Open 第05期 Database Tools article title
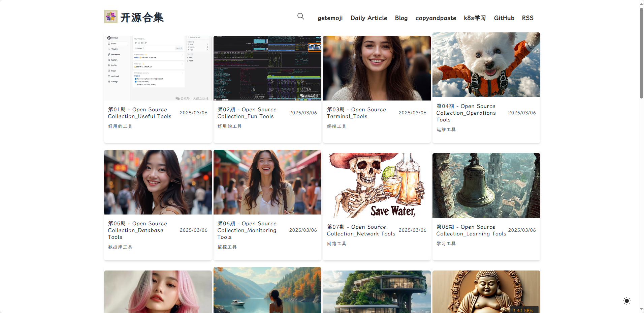Viewport: 644px width, 313px height. pyautogui.click(x=137, y=230)
